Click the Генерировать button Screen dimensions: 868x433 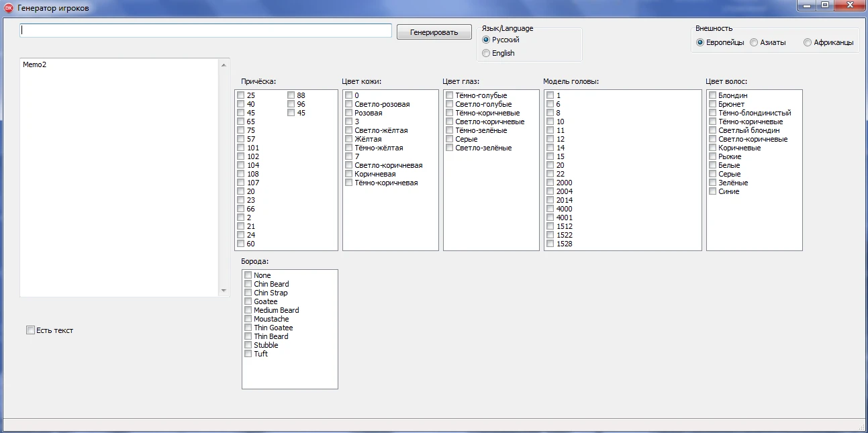[x=434, y=32]
